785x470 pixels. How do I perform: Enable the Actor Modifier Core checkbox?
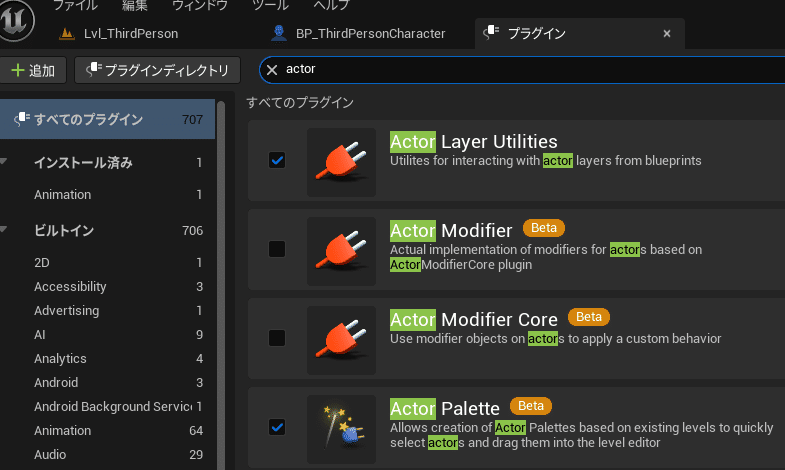[x=277, y=338]
